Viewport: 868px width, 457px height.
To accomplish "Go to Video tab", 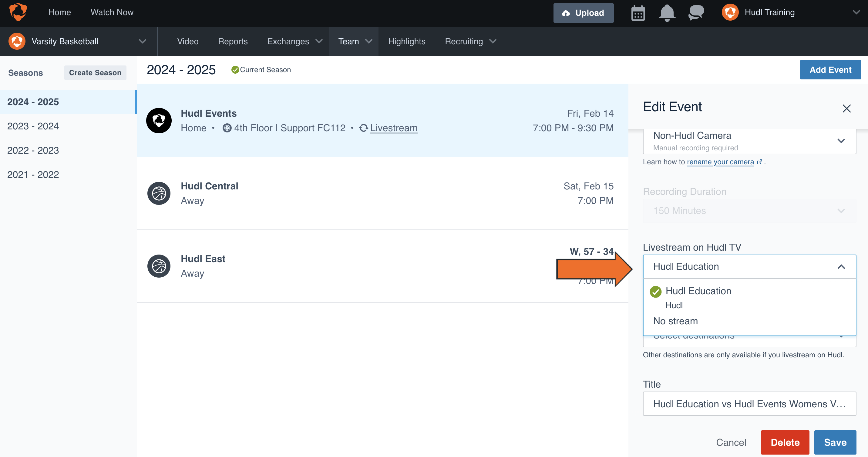I will pos(188,42).
